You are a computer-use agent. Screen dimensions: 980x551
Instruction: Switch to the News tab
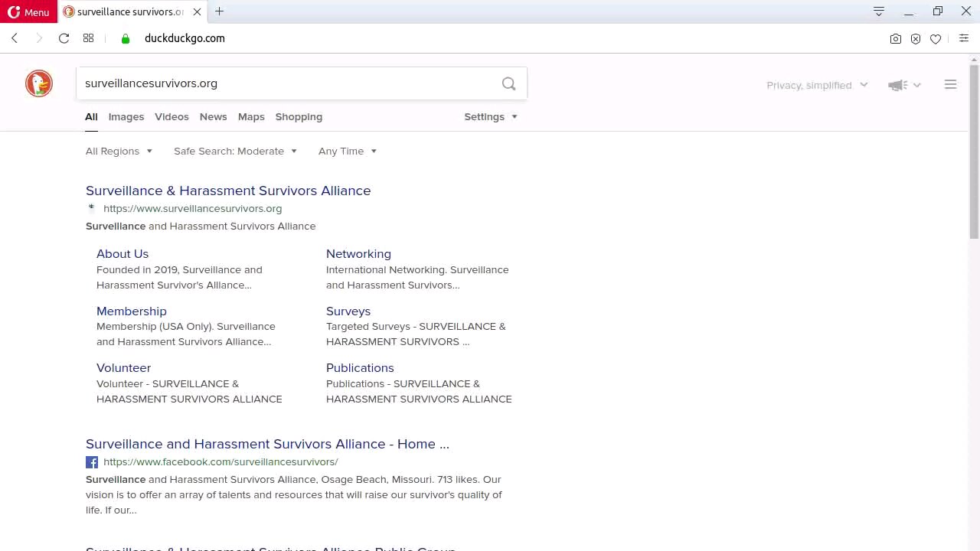[x=213, y=117]
